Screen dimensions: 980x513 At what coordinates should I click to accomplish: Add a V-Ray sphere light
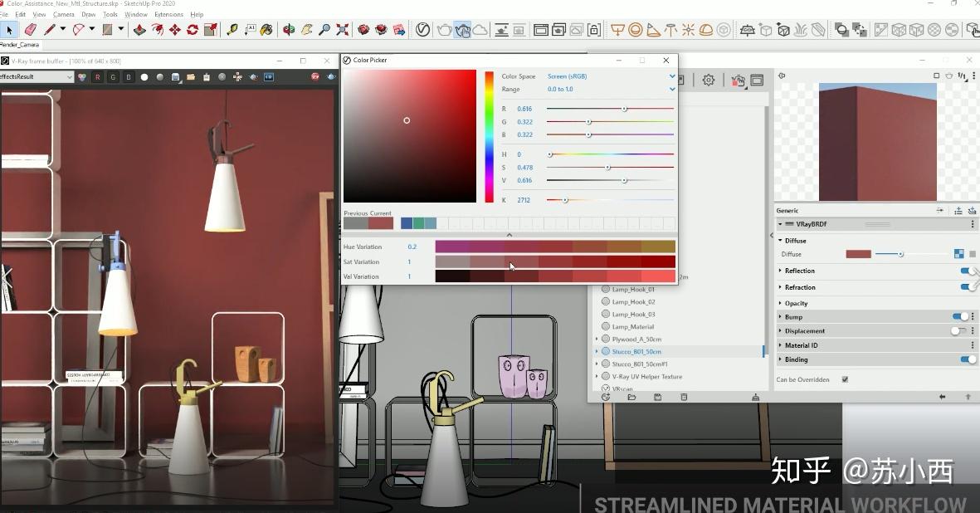point(635,29)
